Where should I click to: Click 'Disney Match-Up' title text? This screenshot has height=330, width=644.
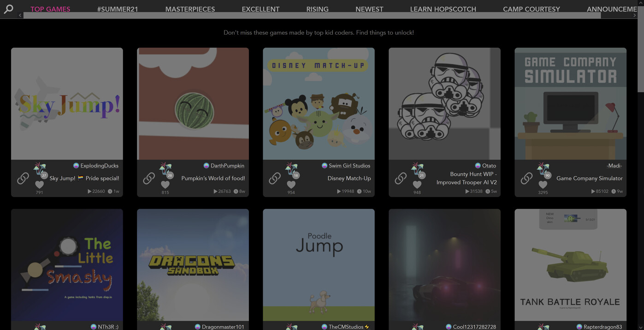point(349,178)
